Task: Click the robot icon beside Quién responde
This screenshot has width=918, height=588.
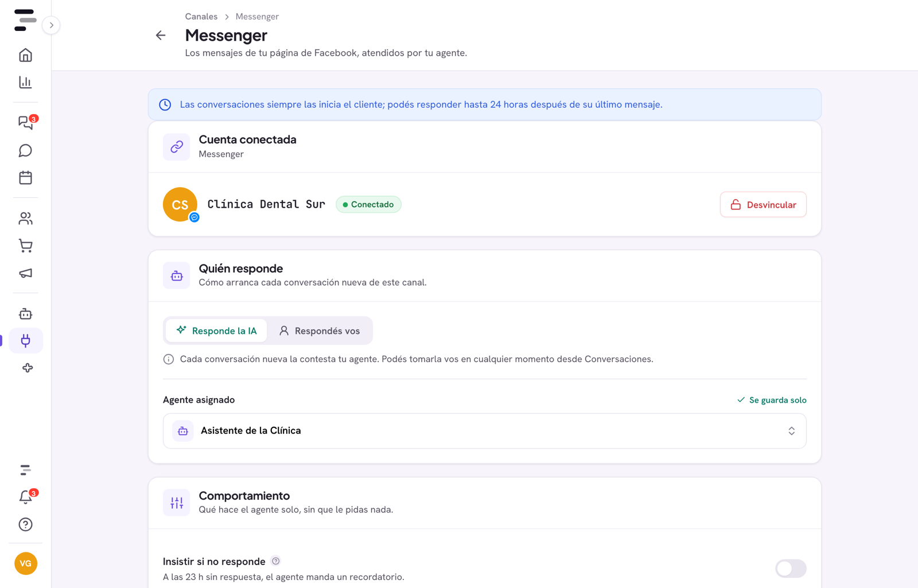Action: [177, 275]
